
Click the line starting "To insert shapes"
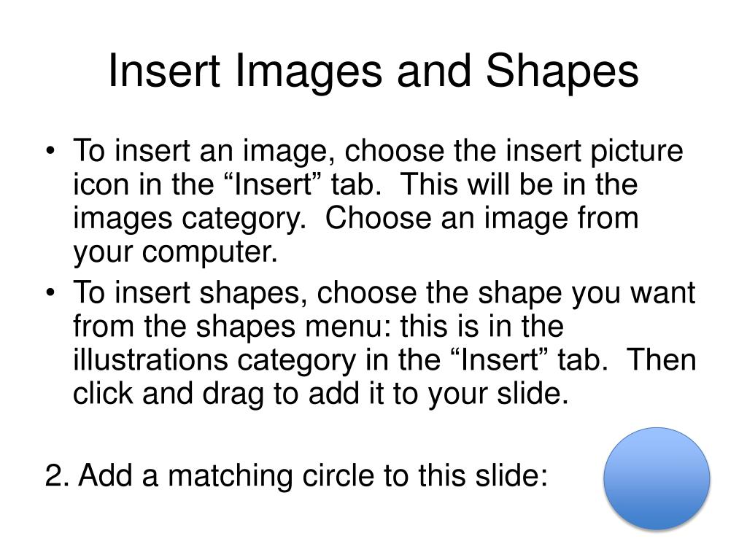[384, 295]
